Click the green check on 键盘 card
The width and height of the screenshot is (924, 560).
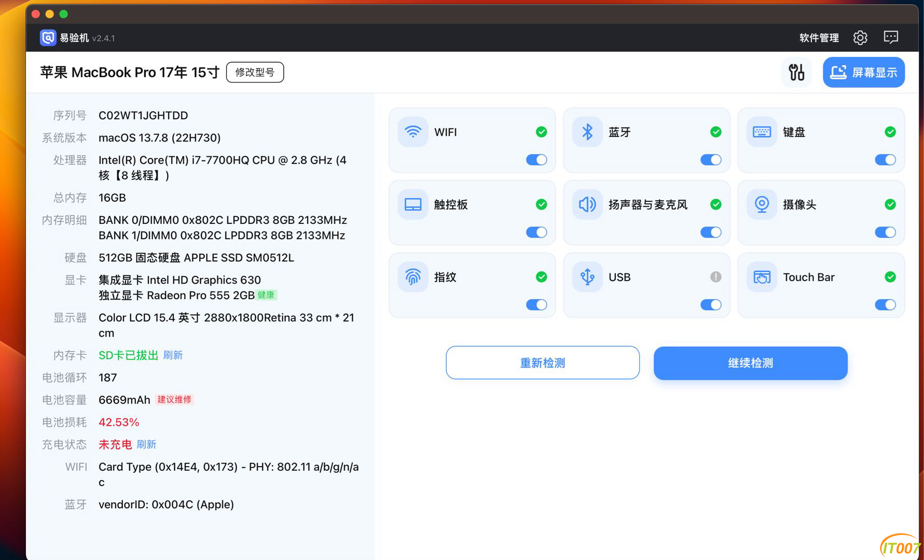(890, 132)
